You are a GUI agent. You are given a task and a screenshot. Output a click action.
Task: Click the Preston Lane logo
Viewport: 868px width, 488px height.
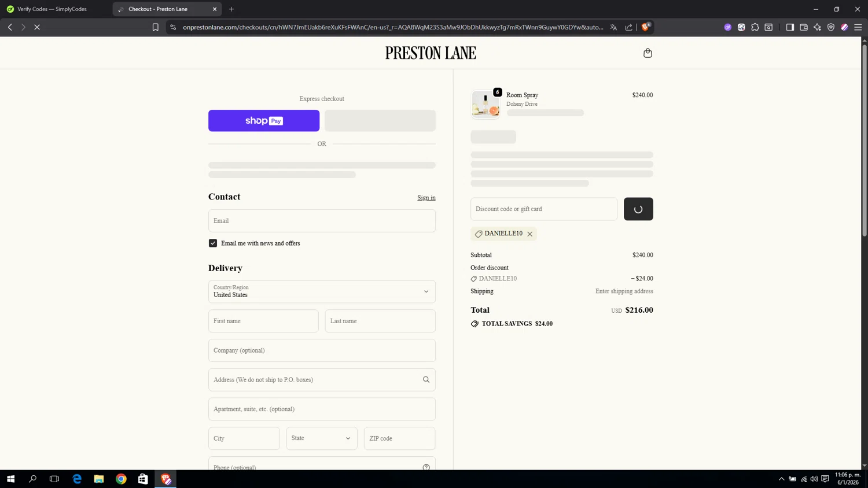point(431,53)
